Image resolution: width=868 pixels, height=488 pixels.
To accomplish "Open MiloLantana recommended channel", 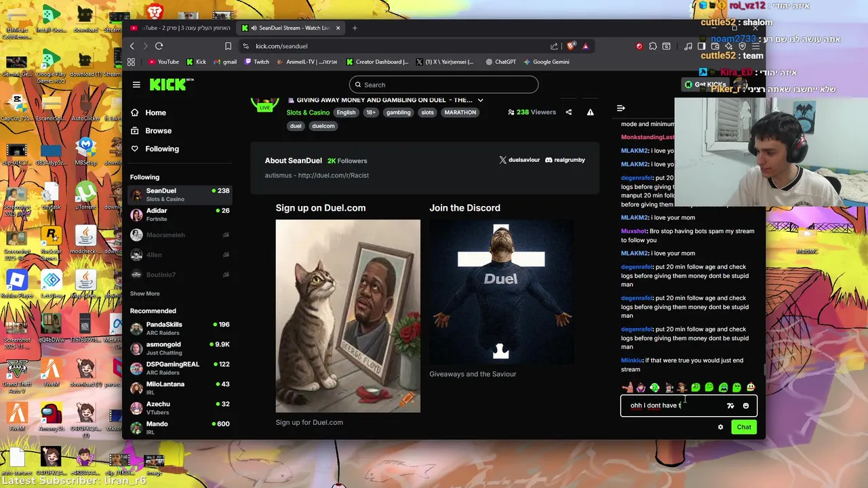I will 180,388.
